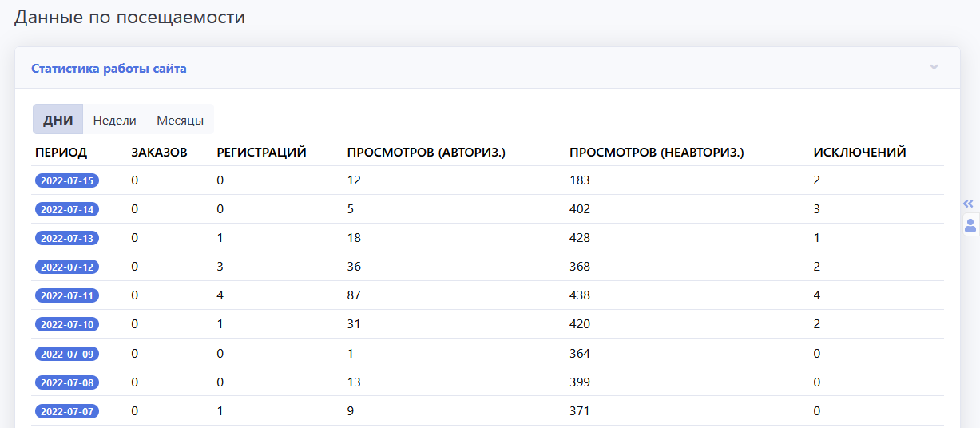Viewport: 980px width, 428px height.
Task: Select the 2022-07-12 date badge
Action: [67, 267]
